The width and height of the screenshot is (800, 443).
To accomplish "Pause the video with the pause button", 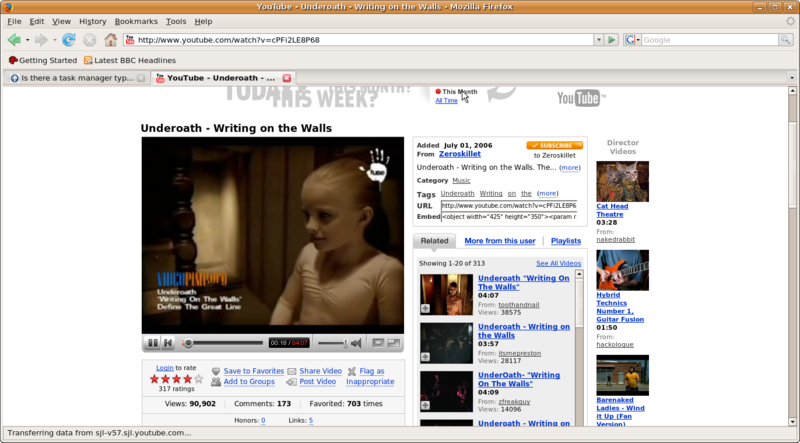I will point(152,343).
